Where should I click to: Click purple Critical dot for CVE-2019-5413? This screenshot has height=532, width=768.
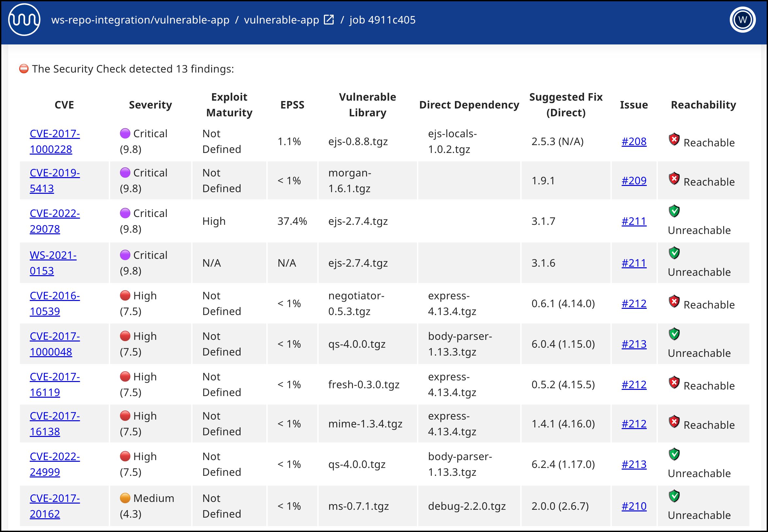tap(125, 173)
